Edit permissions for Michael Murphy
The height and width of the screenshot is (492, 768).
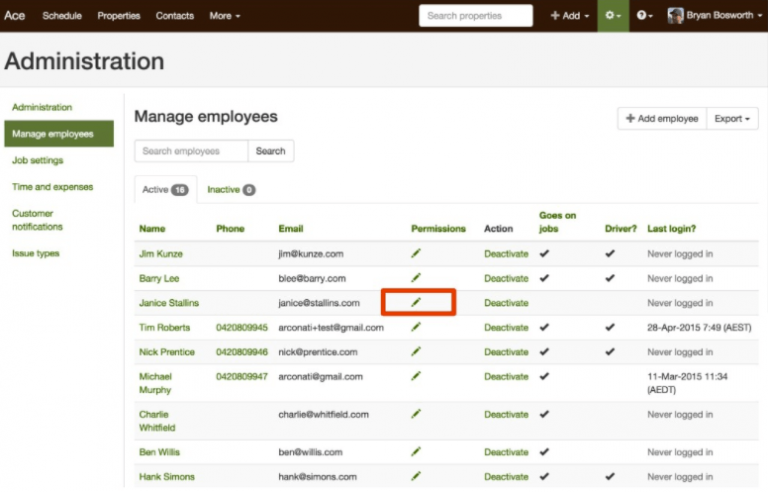416,377
